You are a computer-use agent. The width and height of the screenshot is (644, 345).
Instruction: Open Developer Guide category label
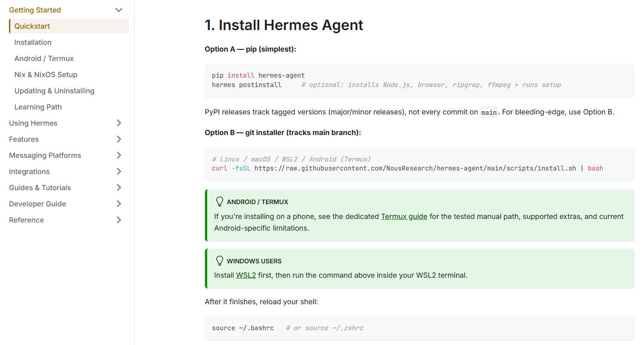click(x=37, y=204)
